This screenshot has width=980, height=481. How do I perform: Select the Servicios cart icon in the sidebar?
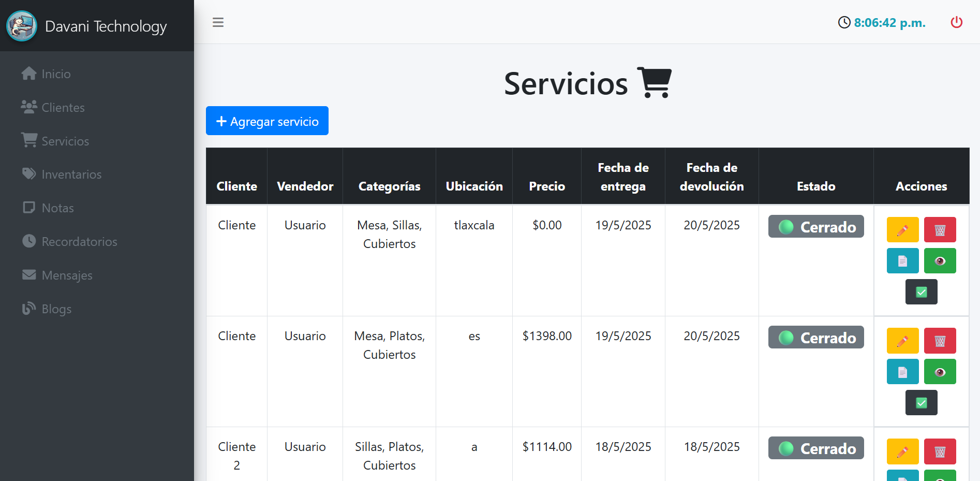(x=29, y=140)
